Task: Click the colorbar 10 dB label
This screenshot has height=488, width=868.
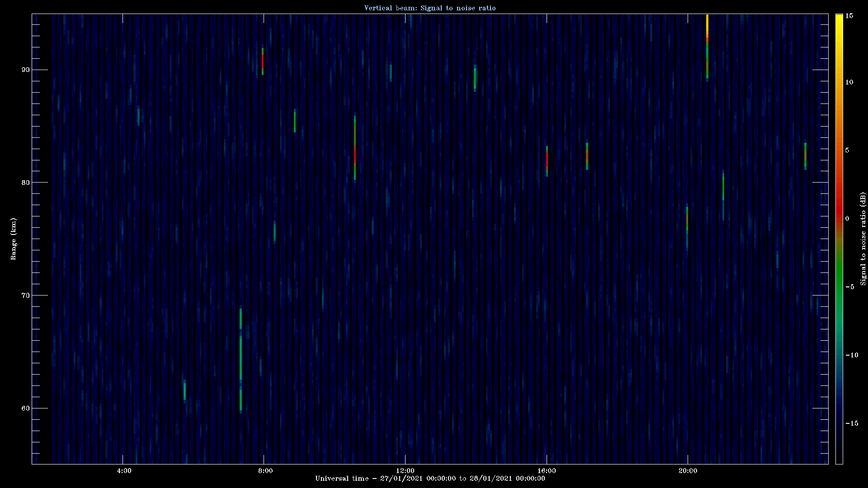Action: tap(849, 82)
